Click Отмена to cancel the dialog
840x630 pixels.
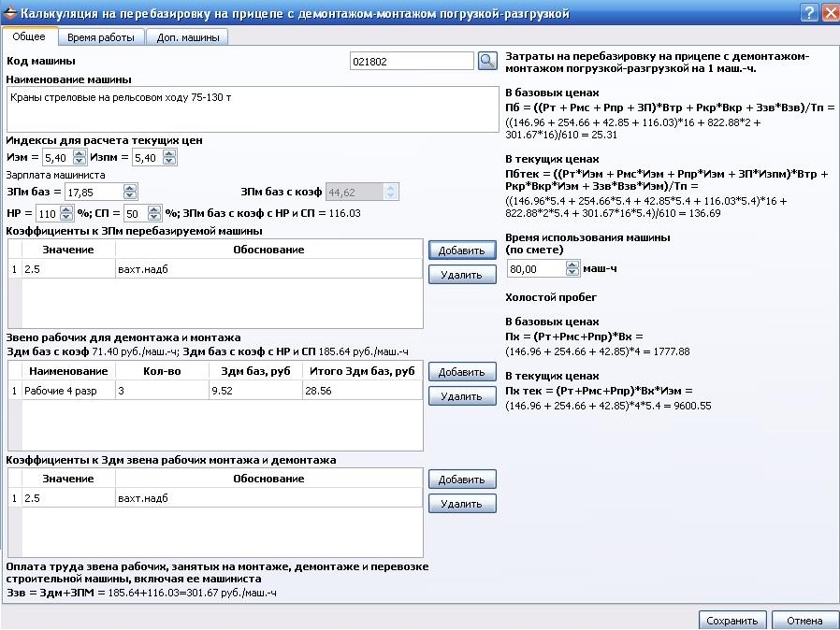click(x=804, y=621)
